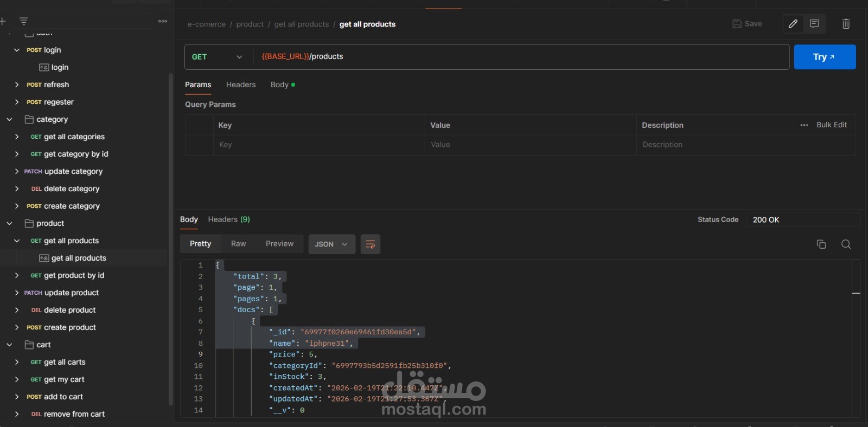Expand the update category request

pyautogui.click(x=17, y=171)
